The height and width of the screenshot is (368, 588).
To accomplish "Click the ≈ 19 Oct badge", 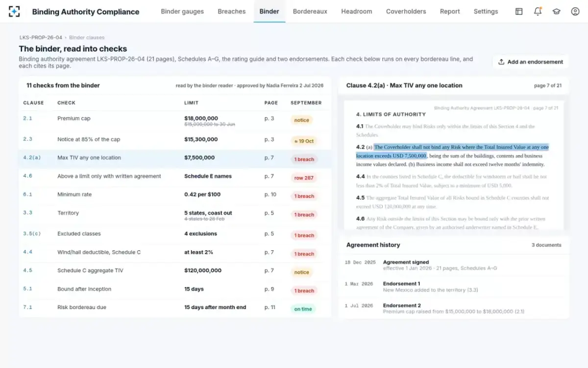I will point(304,141).
